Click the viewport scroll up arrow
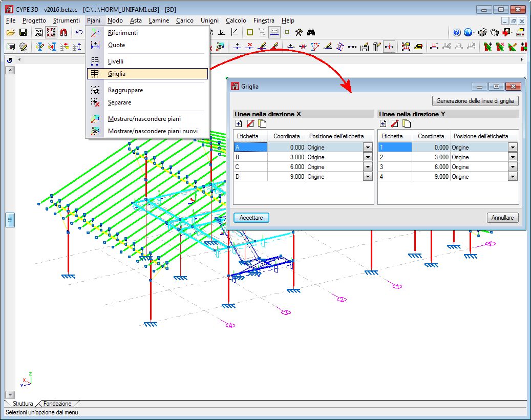This screenshot has height=420, width=531. pos(10,71)
